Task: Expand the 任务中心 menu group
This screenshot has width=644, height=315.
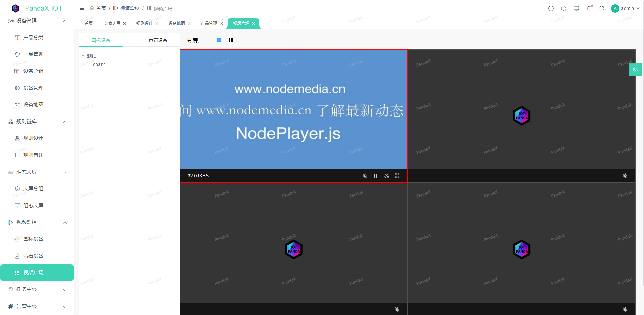Action: (x=37, y=289)
